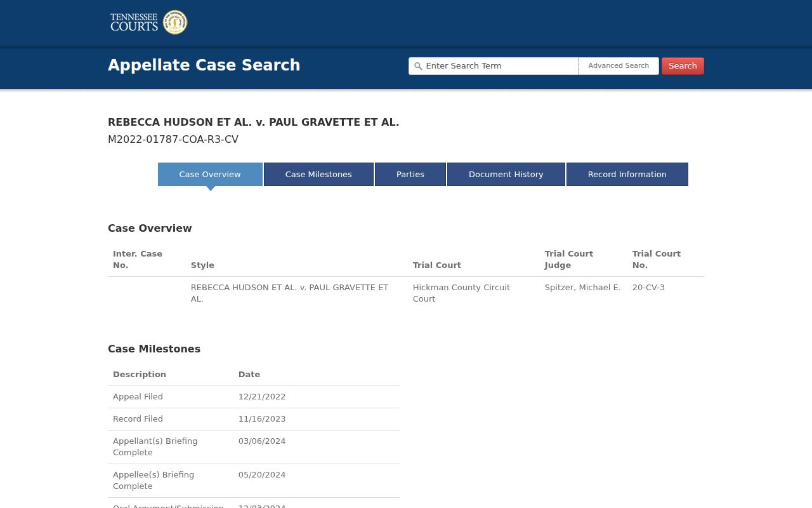The height and width of the screenshot is (508, 812).
Task: Click date 05/20/2024
Action: click(x=262, y=475)
